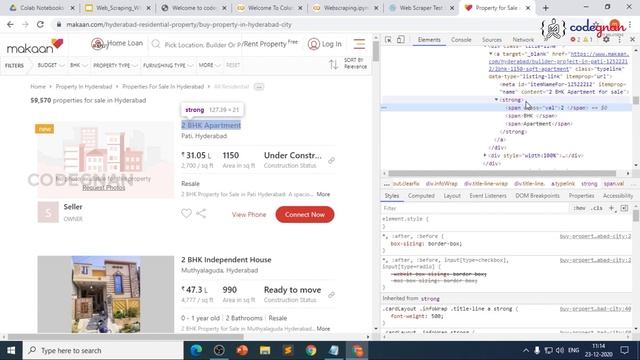The width and height of the screenshot is (640, 360).
Task: Click Property In Hyderabad breadcrumb
Action: [x=84, y=87]
